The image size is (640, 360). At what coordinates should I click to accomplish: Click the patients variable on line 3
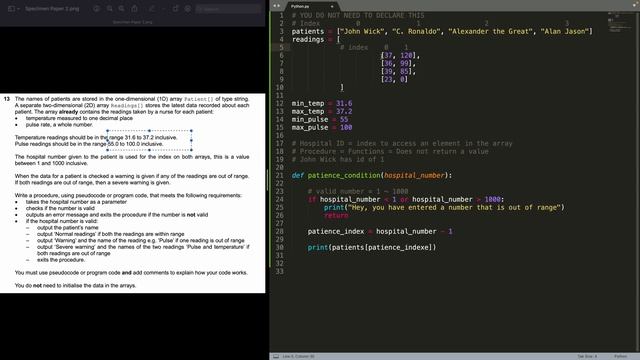click(x=308, y=31)
